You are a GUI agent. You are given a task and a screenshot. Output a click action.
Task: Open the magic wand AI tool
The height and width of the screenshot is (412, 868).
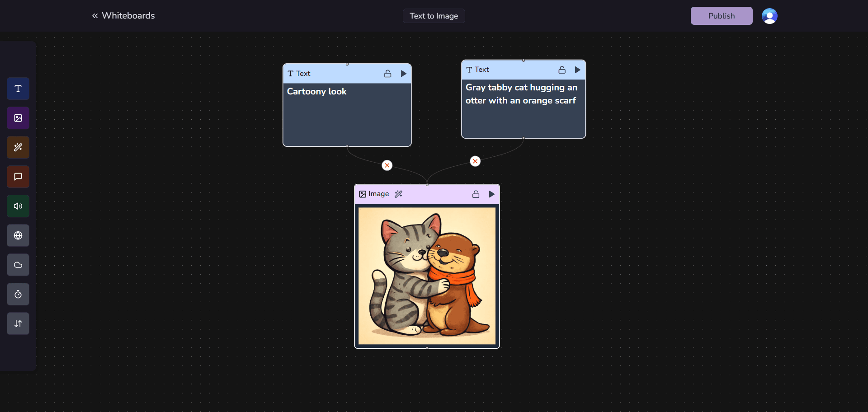(x=18, y=147)
